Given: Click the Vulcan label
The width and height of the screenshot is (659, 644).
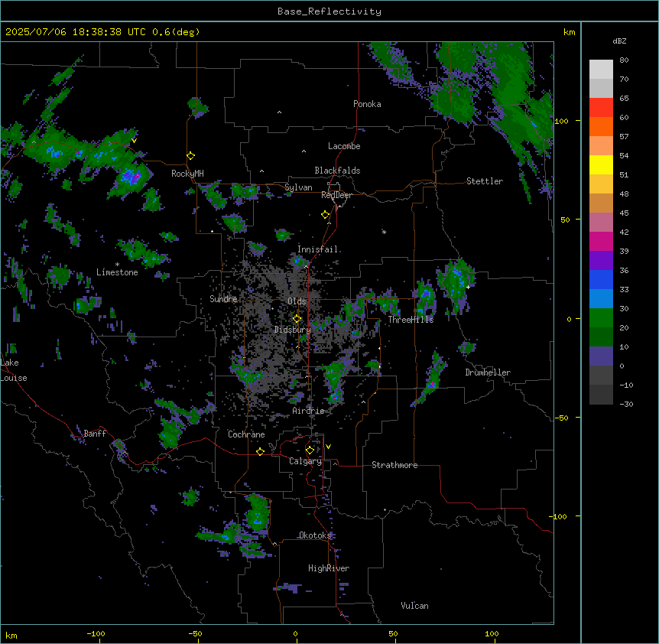Looking at the screenshot, I should point(414,606).
